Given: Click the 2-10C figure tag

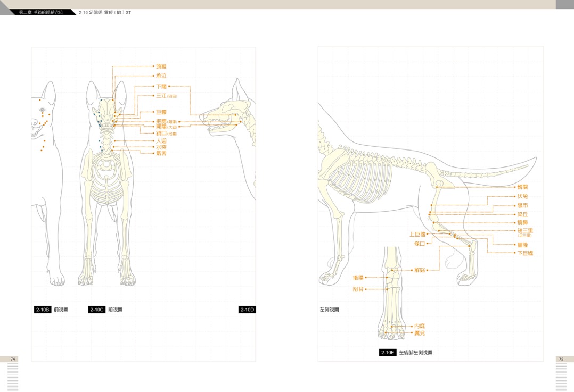Looking at the screenshot, I should point(97,310).
